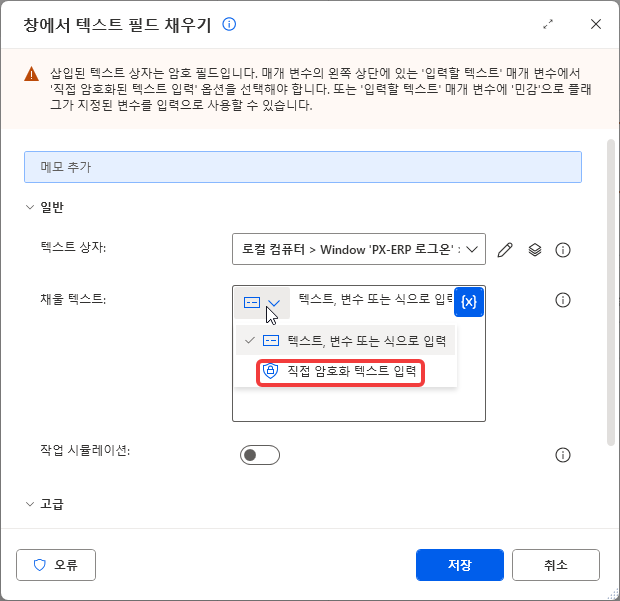
Task: Click the '저장' save button
Action: pyautogui.click(x=459, y=565)
